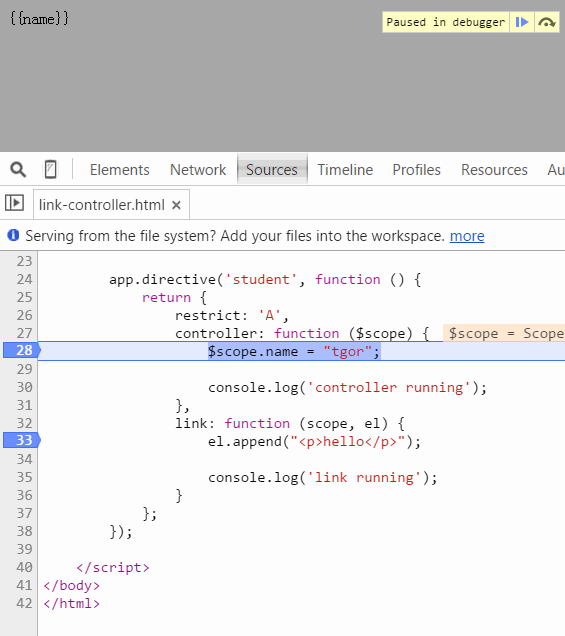Follow the 'more' workspace link
Viewport: 565px width, 636px height.
[x=467, y=236]
